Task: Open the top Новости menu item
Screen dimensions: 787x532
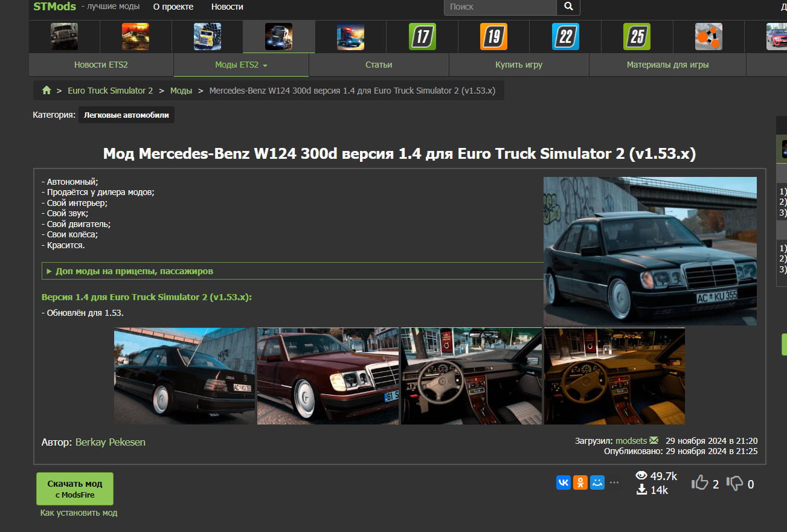Action: click(x=227, y=7)
